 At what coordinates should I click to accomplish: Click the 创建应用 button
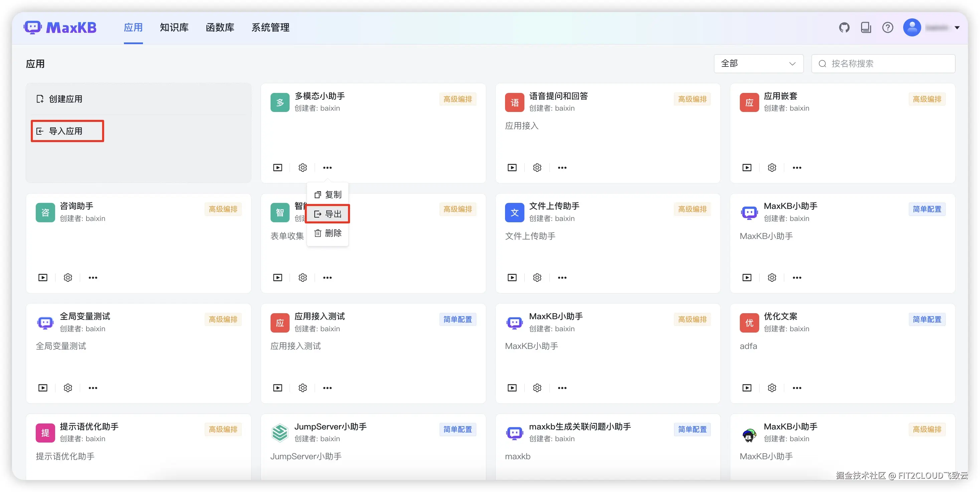65,99
